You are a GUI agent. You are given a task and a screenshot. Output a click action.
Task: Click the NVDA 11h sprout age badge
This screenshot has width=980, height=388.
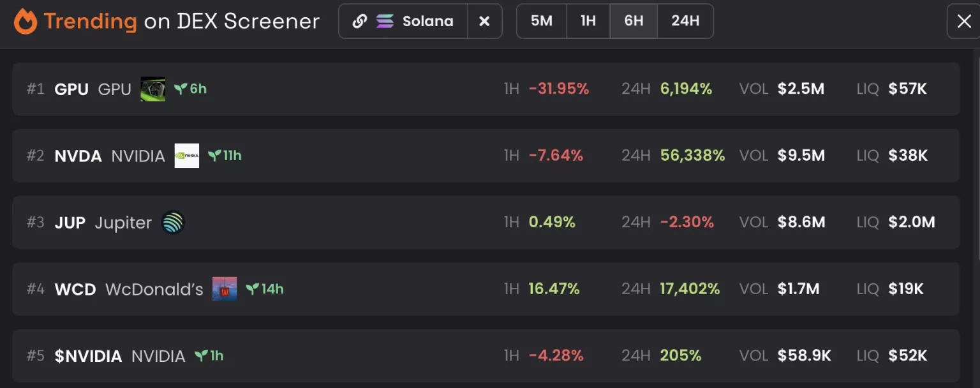coord(225,155)
